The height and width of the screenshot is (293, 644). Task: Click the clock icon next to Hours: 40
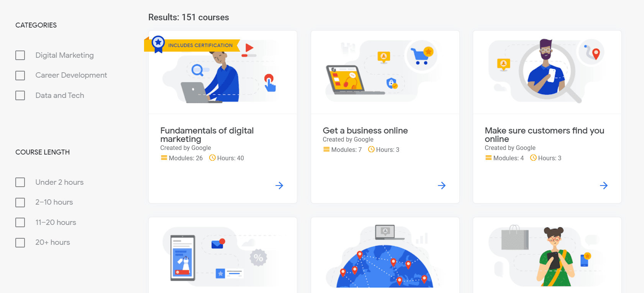pyautogui.click(x=212, y=158)
